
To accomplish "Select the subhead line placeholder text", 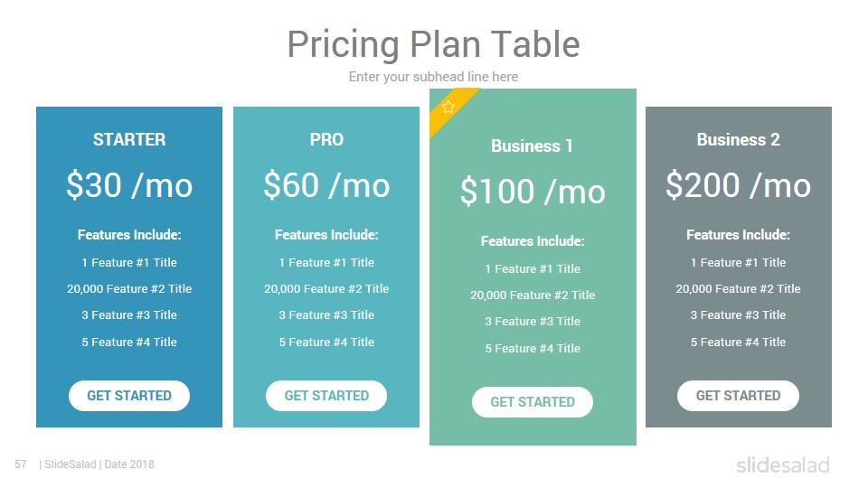I will (x=433, y=77).
